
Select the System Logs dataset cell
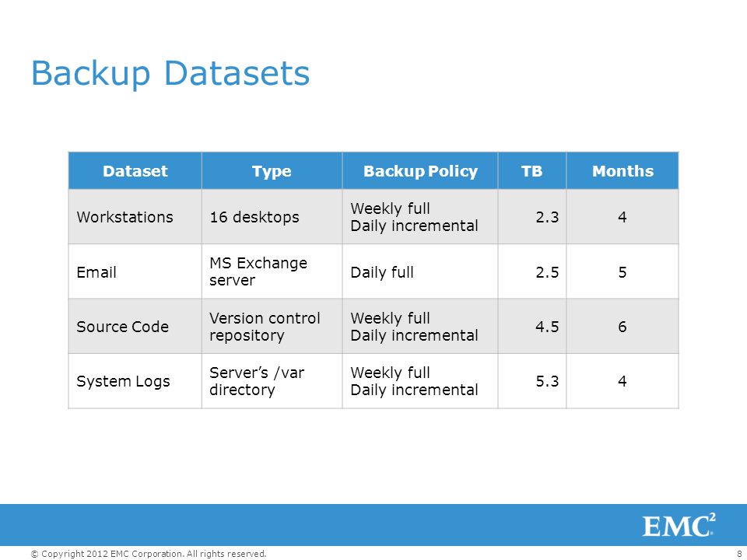click(135, 381)
